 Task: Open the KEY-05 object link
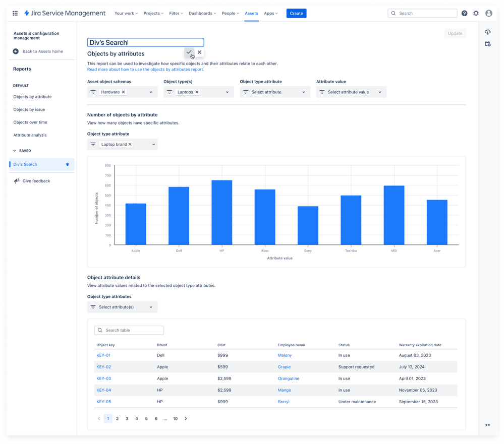click(x=104, y=402)
